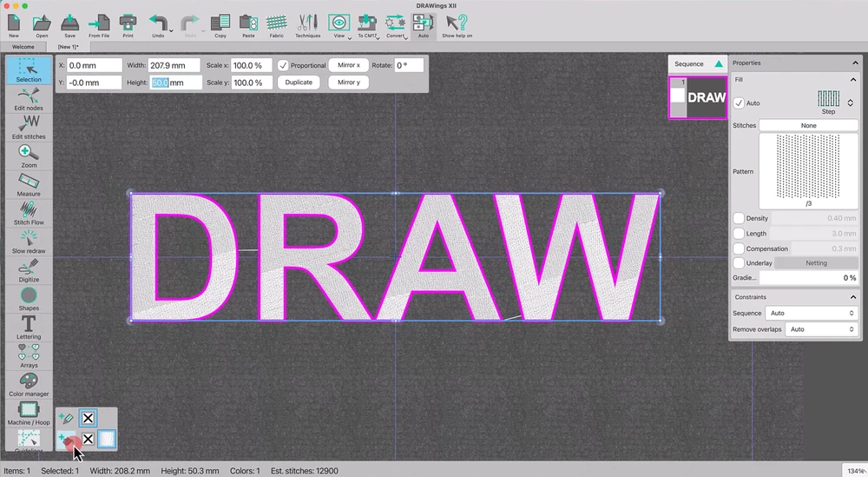The image size is (868, 477).
Task: Click the Rotate angle field
Action: 409,65
